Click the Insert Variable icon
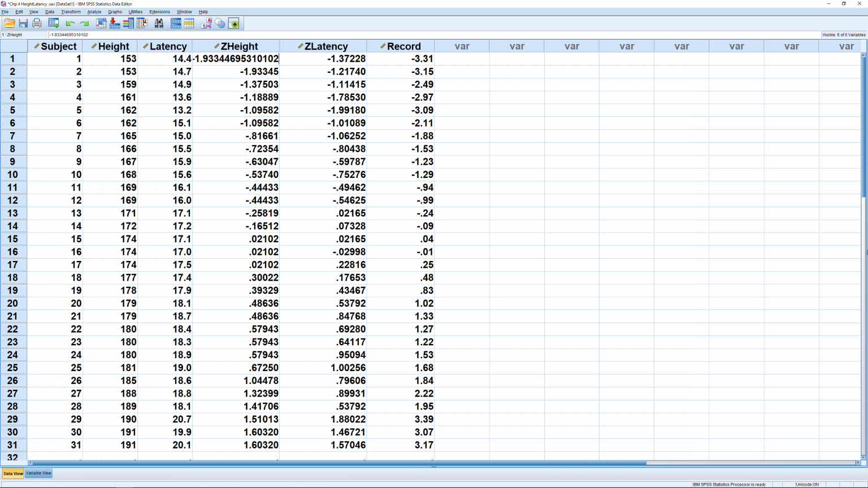868x488 pixels. [189, 23]
